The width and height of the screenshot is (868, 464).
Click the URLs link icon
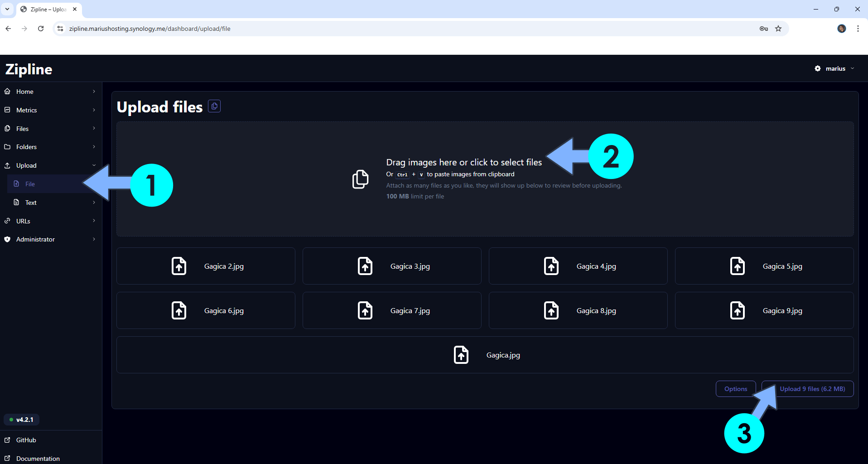click(x=7, y=221)
